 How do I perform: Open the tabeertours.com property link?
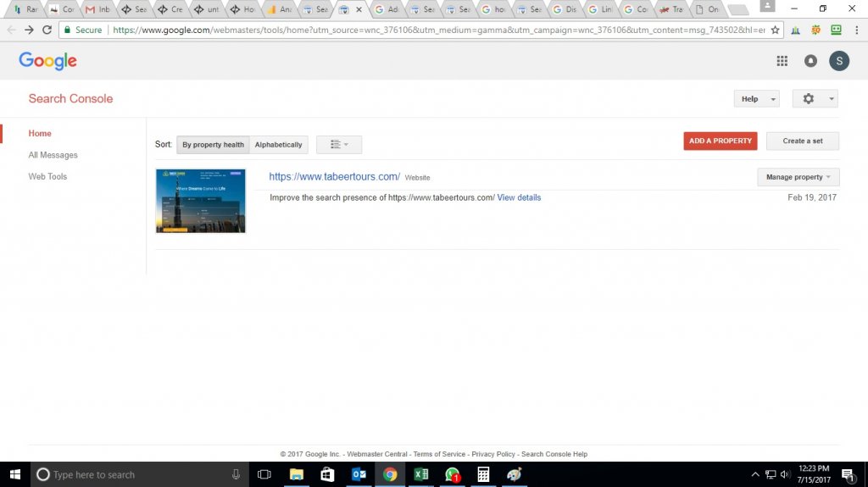coord(334,176)
